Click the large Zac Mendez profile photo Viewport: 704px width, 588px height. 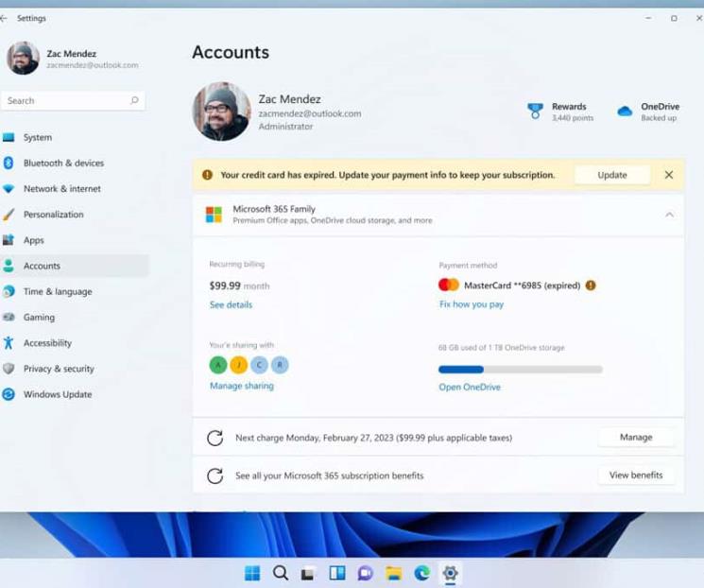(222, 111)
